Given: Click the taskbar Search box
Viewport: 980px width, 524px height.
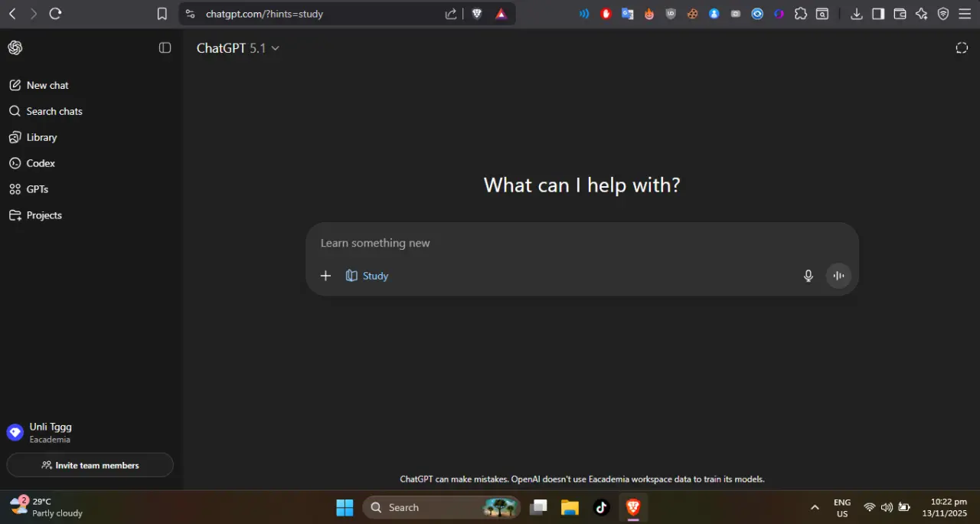Looking at the screenshot, I should [x=442, y=507].
